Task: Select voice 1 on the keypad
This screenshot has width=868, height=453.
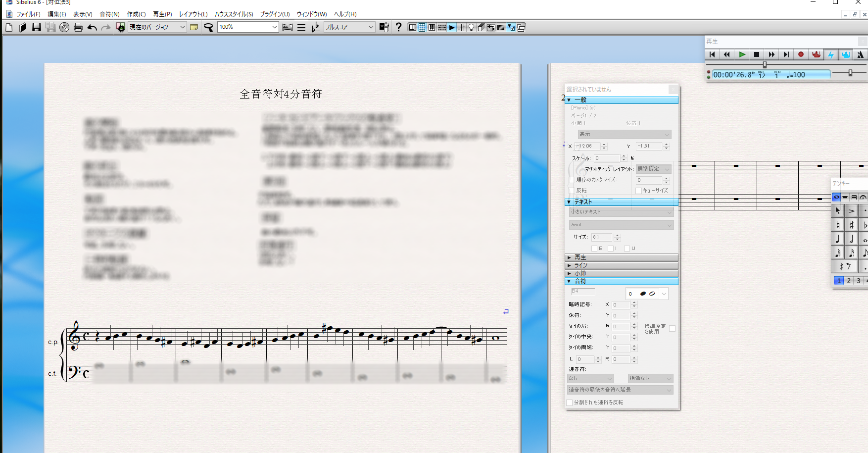Action: coord(839,281)
